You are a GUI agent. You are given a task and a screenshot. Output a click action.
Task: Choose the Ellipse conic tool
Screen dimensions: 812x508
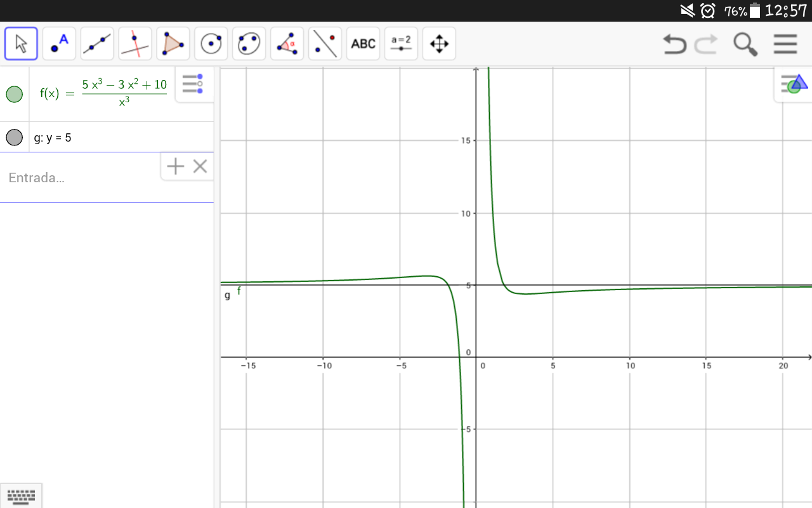pyautogui.click(x=249, y=44)
